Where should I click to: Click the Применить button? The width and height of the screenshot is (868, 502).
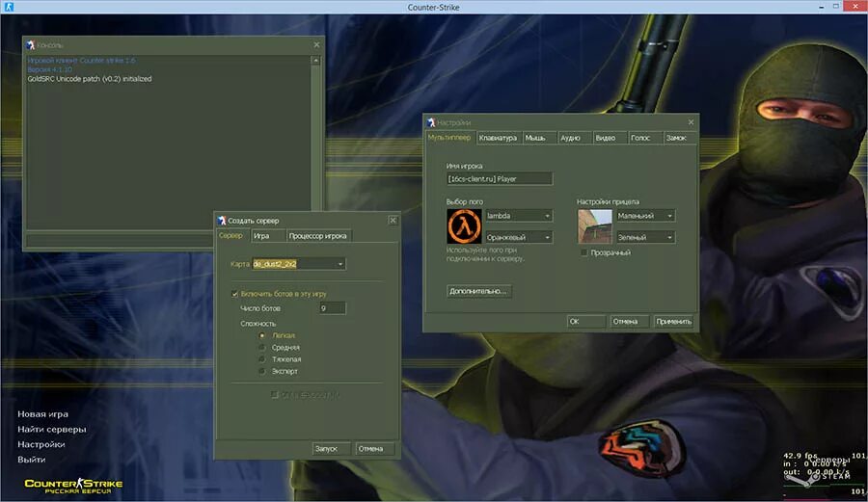coord(673,321)
